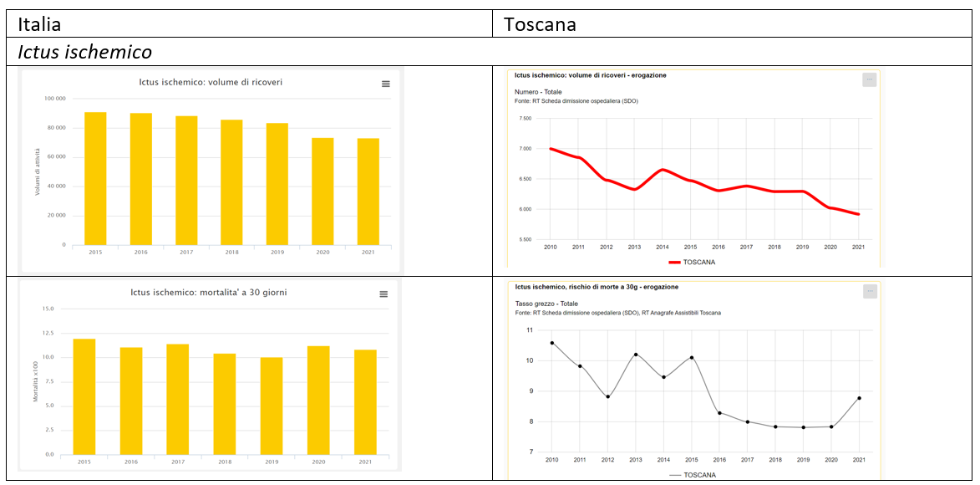980x485 pixels.
Task: Open the hamburger menu of the mortalita' a 30 giorni chart
Action: click(383, 294)
